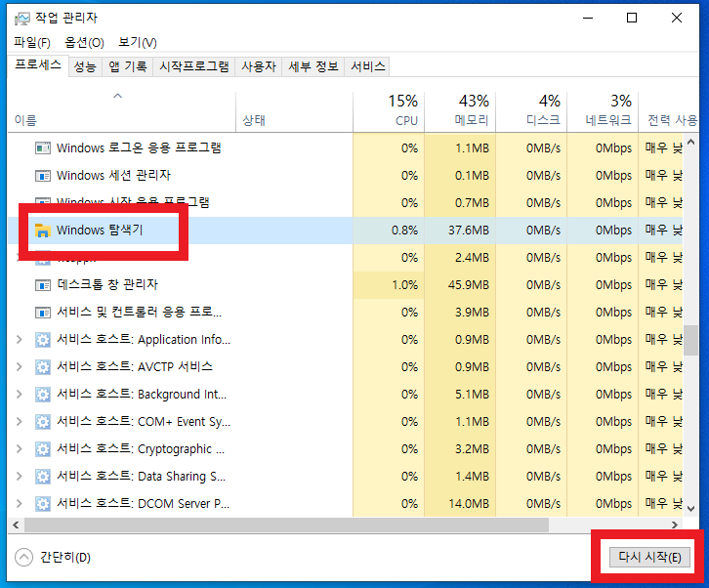
Task: Select 서비스 호스트: Cryptographic ... name text
Action: 141,448
